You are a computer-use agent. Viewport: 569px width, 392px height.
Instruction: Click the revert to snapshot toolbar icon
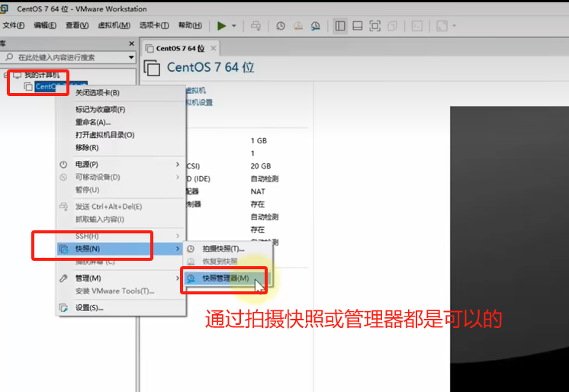[x=298, y=26]
